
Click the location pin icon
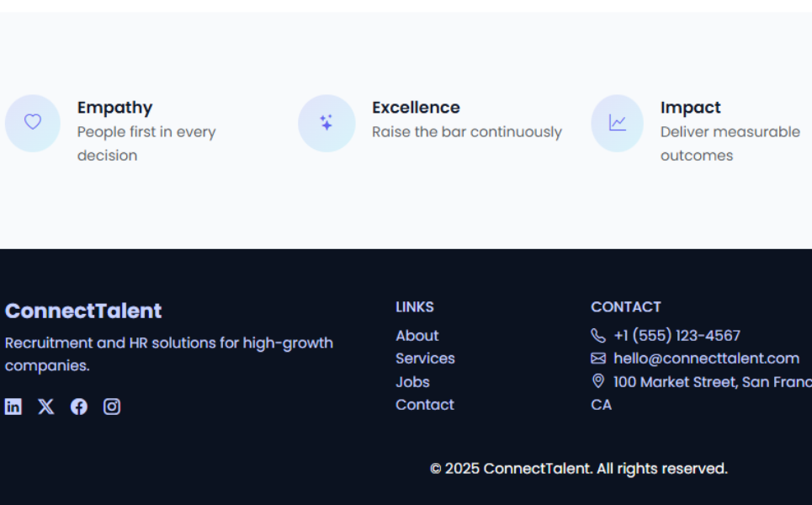click(x=598, y=381)
